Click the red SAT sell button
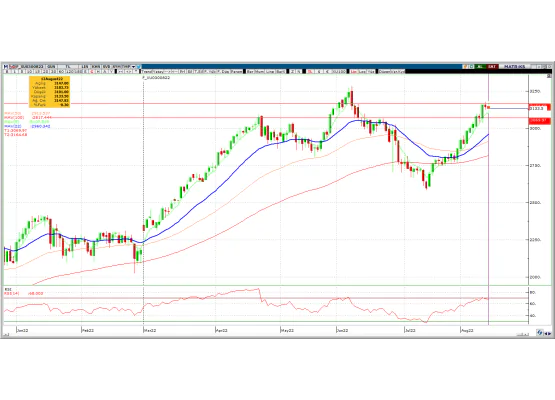The height and width of the screenshot is (400, 555). pyautogui.click(x=492, y=67)
